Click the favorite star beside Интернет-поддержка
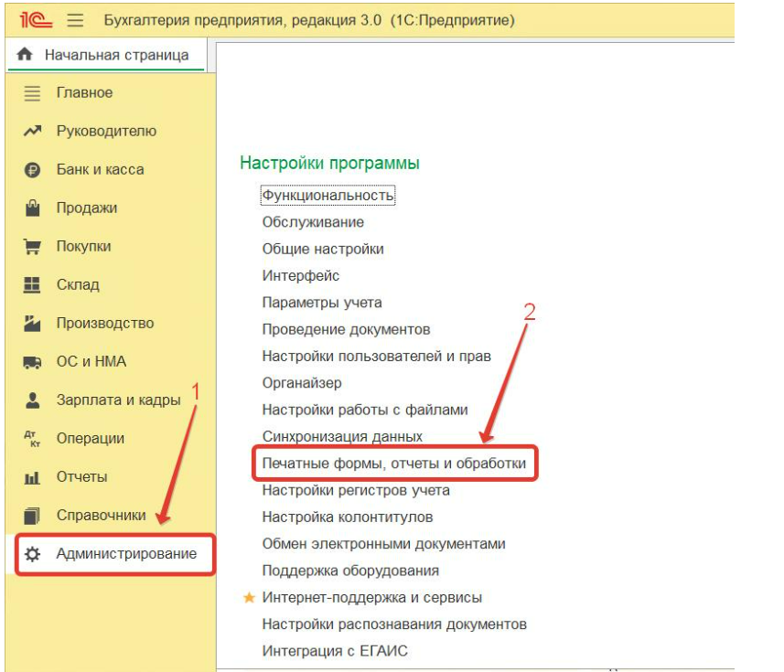 249,598
